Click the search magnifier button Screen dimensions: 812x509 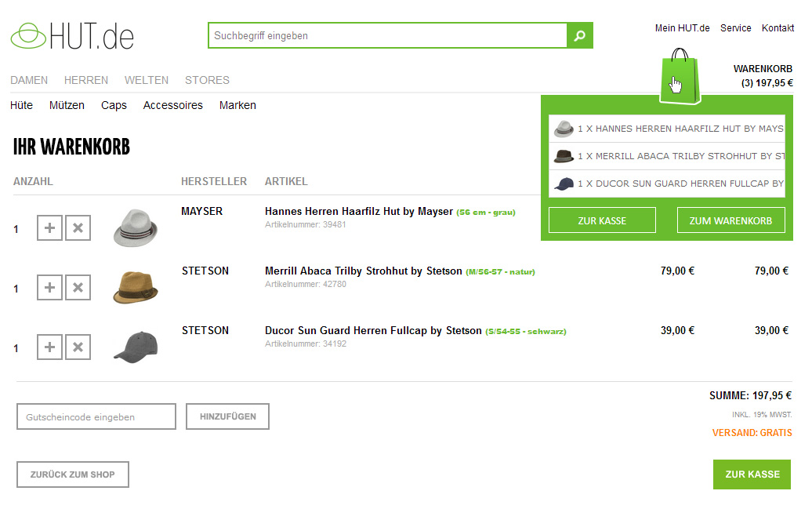tap(580, 35)
